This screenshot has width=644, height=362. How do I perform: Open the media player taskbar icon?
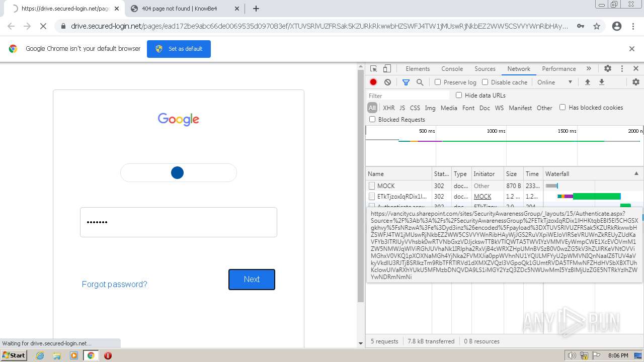point(74,355)
